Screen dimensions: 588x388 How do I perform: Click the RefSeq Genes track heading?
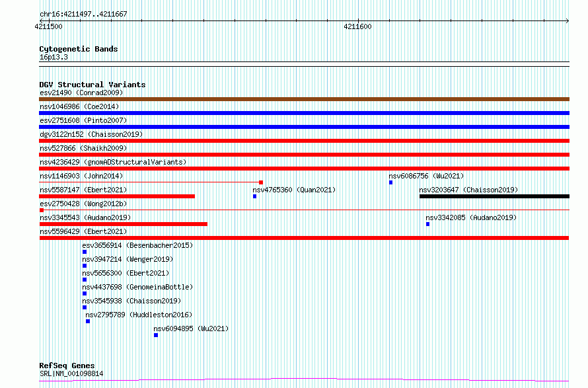pyautogui.click(x=67, y=366)
